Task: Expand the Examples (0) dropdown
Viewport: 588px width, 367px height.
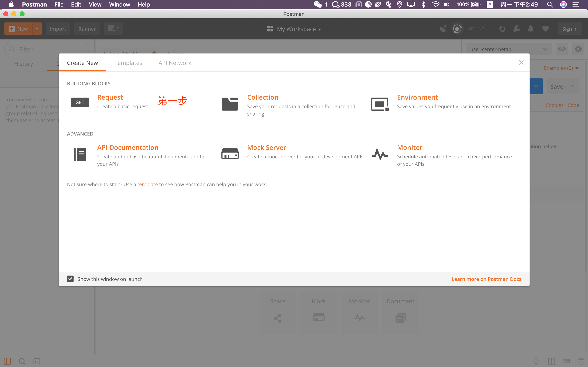Action: (561, 68)
